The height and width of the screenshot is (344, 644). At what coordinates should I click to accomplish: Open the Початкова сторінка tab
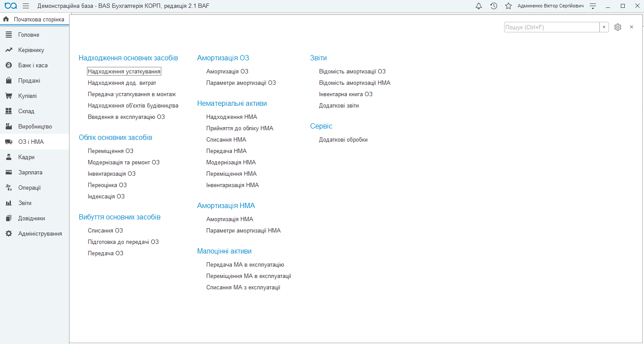pyautogui.click(x=35, y=20)
